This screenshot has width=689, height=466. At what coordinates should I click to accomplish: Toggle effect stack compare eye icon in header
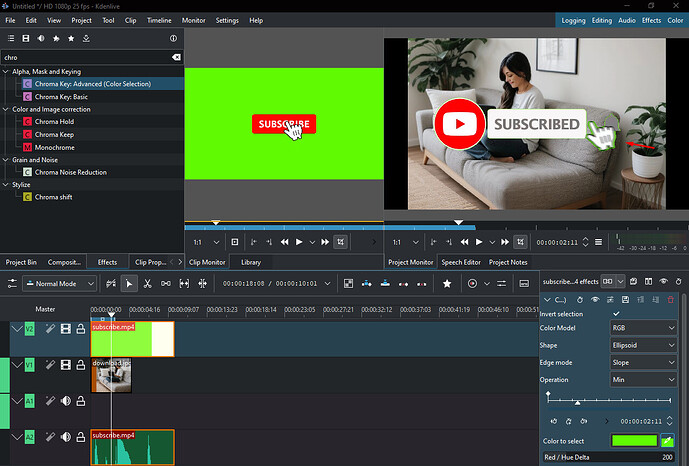pyautogui.click(x=664, y=281)
